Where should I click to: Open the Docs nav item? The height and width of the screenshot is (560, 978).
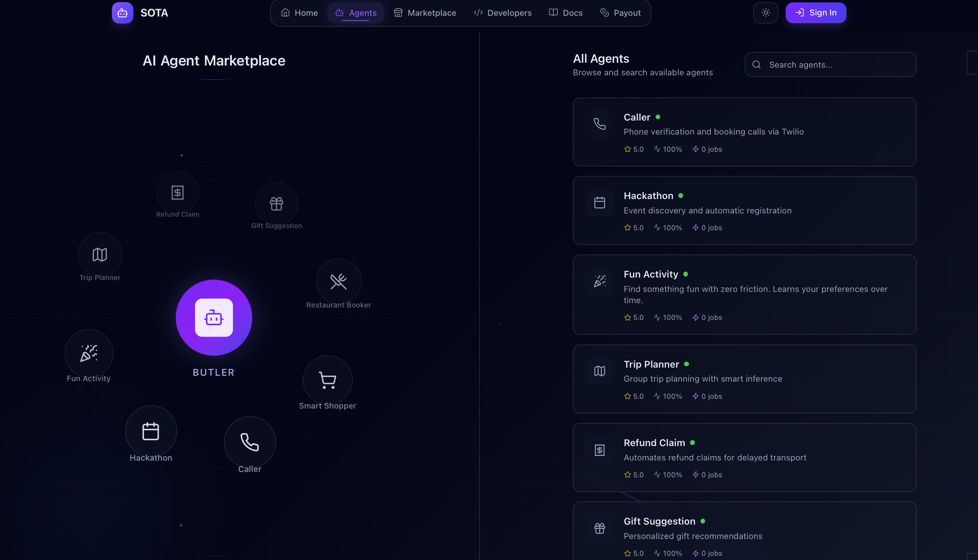tap(565, 13)
